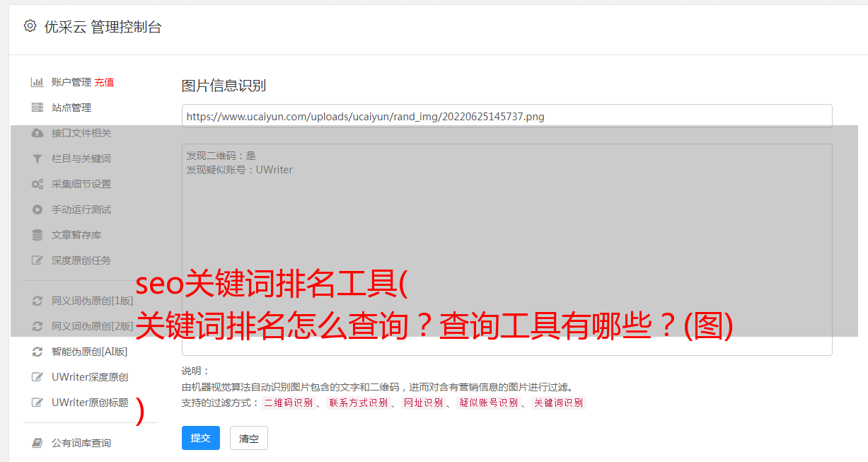Open UWriter深度原创 menu item

pos(90,377)
